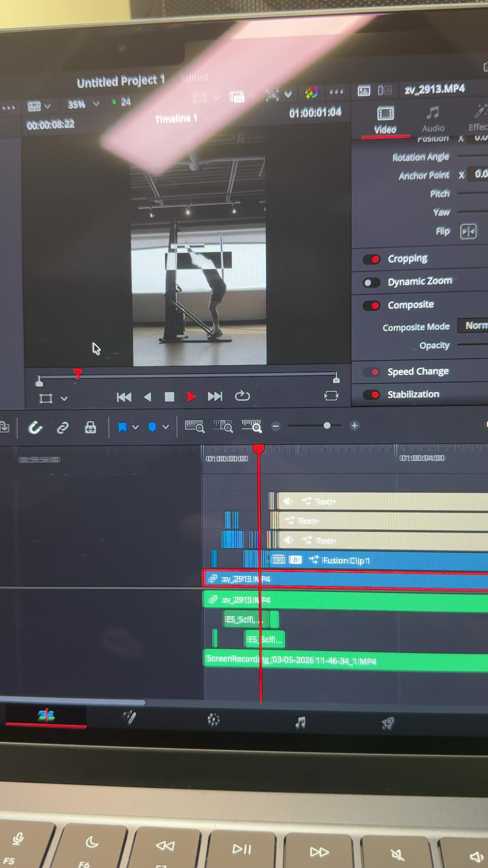Expand the marker color dropdown arrow

(165, 427)
